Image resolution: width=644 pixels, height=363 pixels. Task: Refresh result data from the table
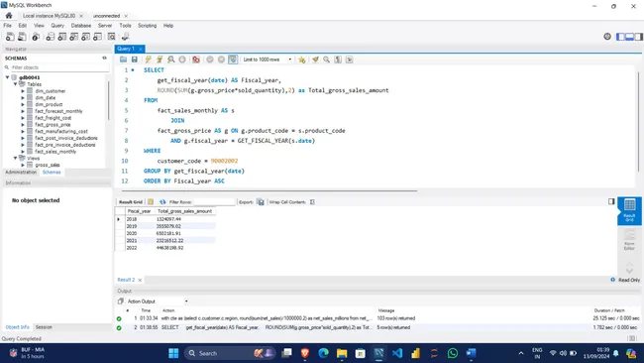[162, 202]
